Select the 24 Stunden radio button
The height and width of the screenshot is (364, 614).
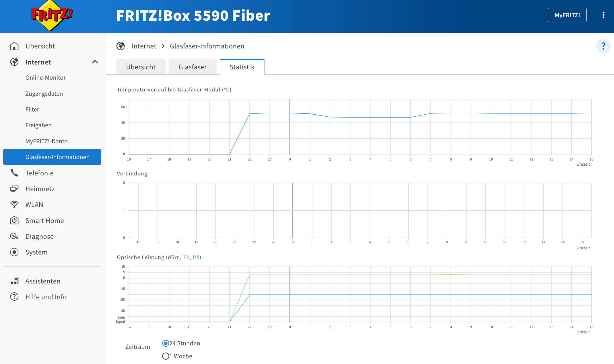166,343
